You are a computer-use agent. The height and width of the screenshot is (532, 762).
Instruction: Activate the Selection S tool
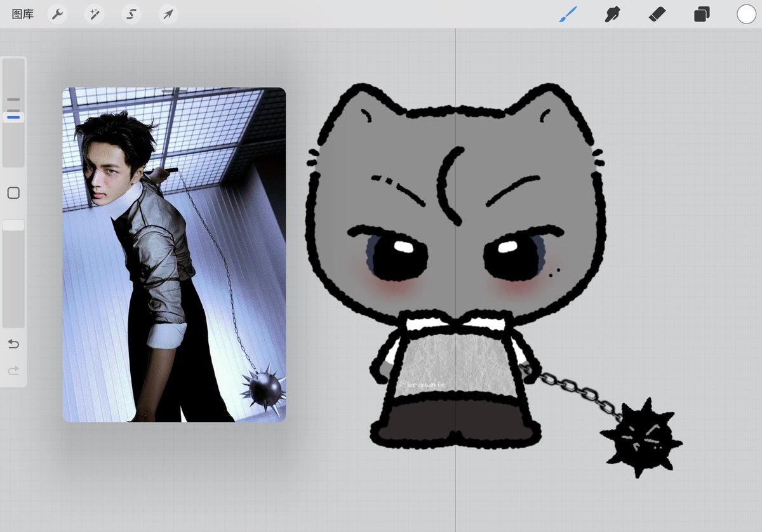pos(131,14)
